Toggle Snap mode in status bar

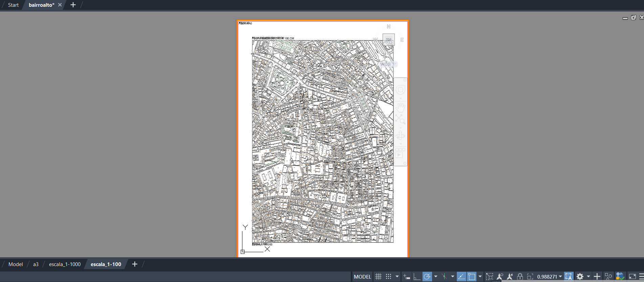pyautogui.click(x=389, y=277)
